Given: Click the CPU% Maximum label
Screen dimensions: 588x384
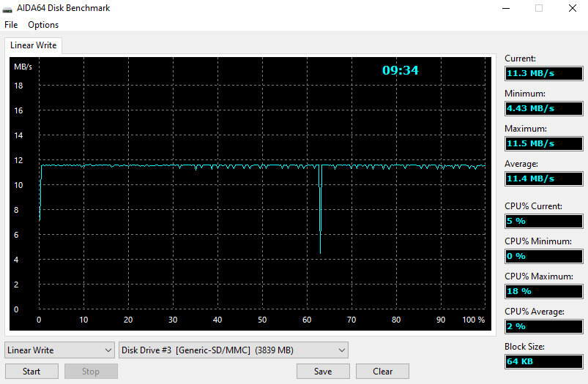Looking at the screenshot, I should click(x=538, y=276).
